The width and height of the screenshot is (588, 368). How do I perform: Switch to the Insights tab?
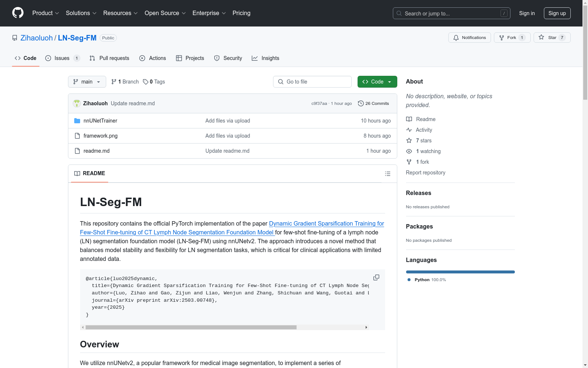pos(265,58)
